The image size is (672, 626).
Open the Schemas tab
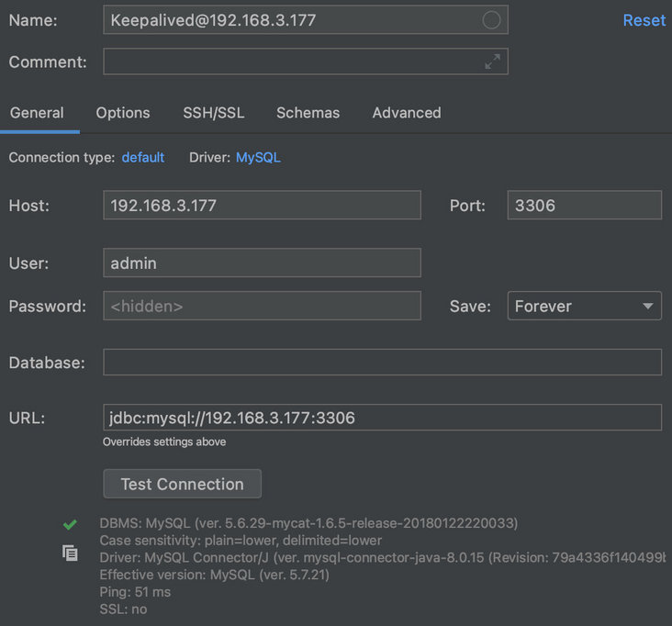(x=308, y=113)
